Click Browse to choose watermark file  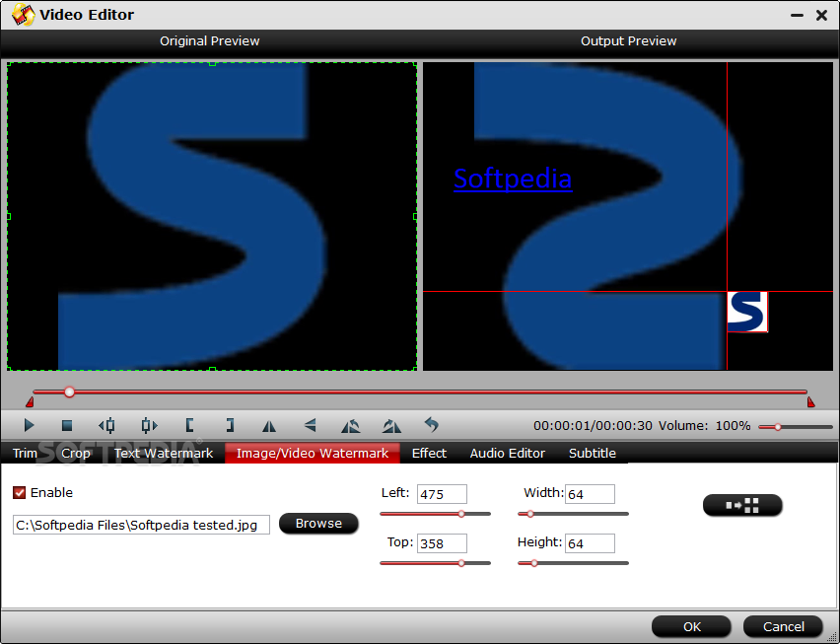click(x=318, y=524)
